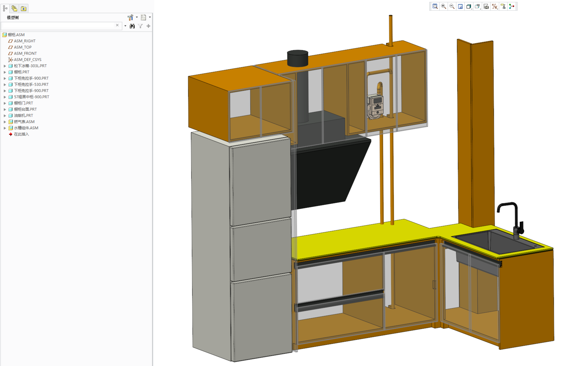Switch to the Favorites folder tab
This screenshot has width=588, height=366.
coord(23,8)
